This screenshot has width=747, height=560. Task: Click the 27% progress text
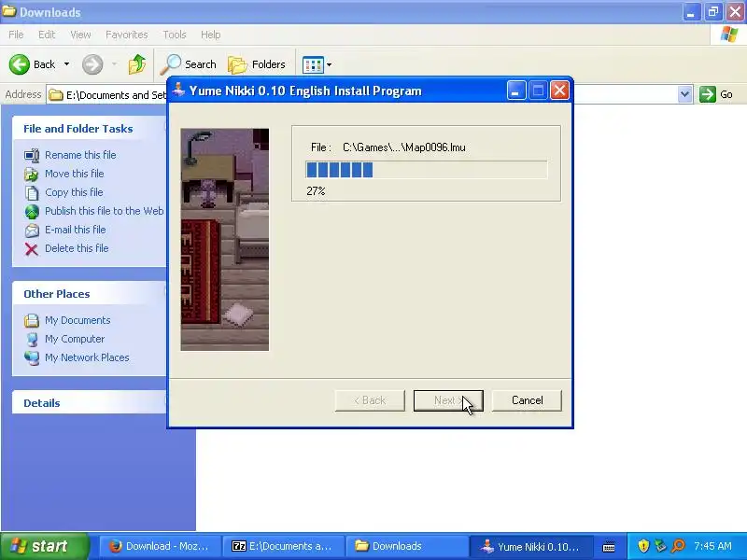tap(316, 191)
